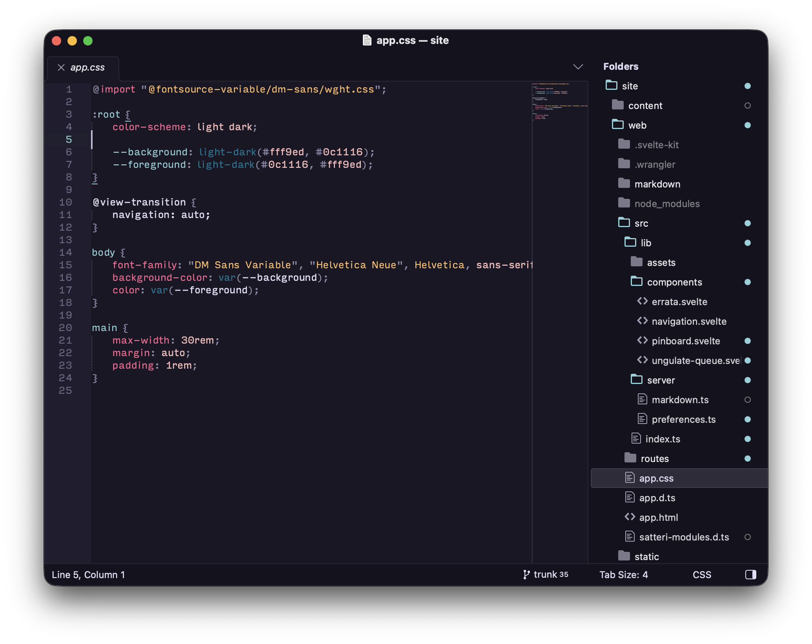Click line number 10 in gutter
This screenshot has height=644, width=812.
pyautogui.click(x=66, y=202)
